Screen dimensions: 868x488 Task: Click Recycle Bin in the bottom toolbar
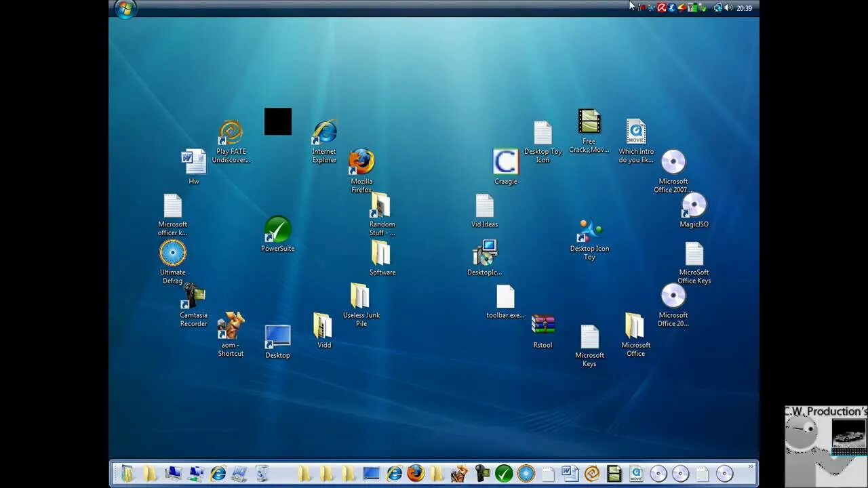262,473
